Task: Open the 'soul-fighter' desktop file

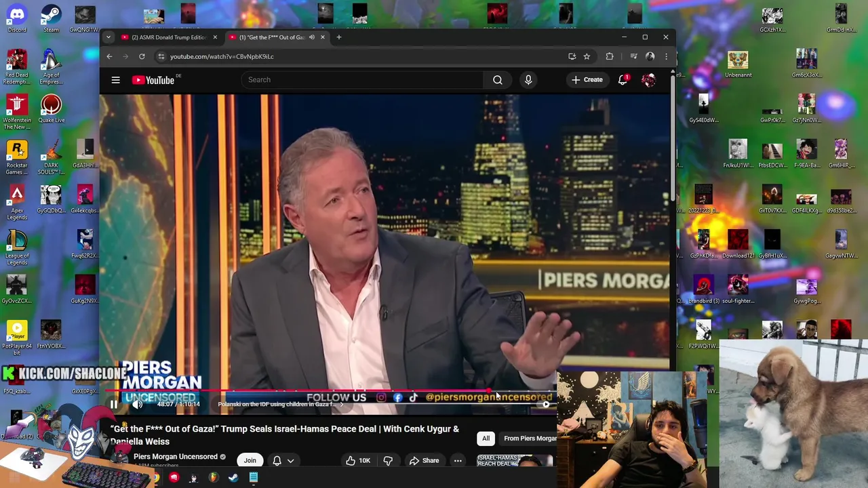Action: [738, 290]
